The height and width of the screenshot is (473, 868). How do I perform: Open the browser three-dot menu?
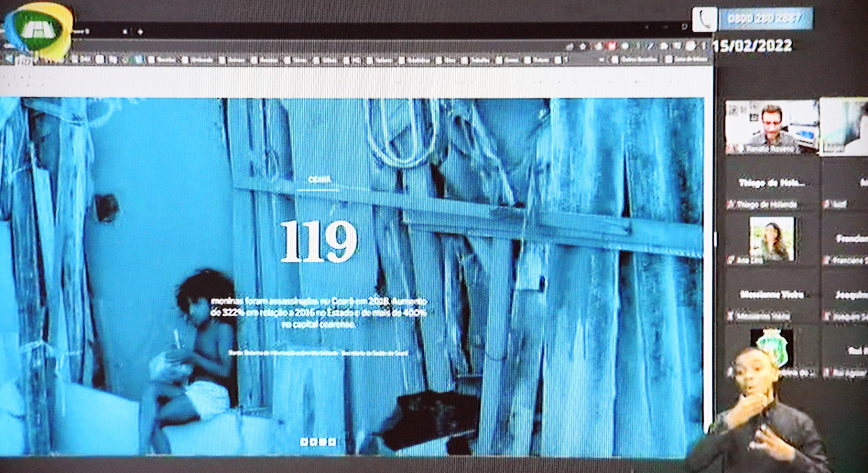click(x=704, y=46)
